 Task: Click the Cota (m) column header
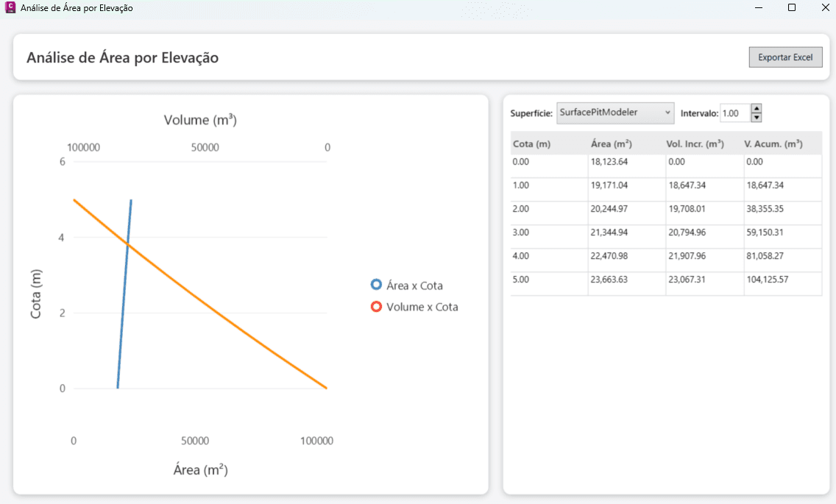click(x=532, y=144)
